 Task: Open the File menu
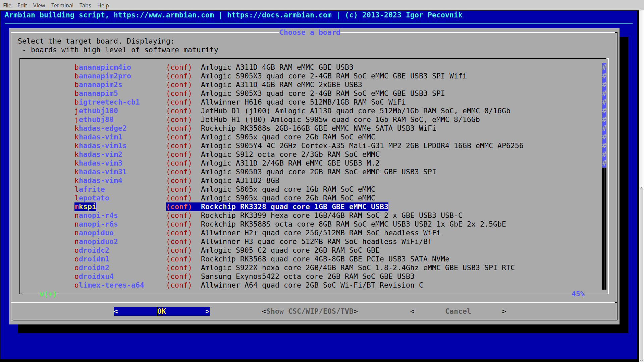pos(7,5)
